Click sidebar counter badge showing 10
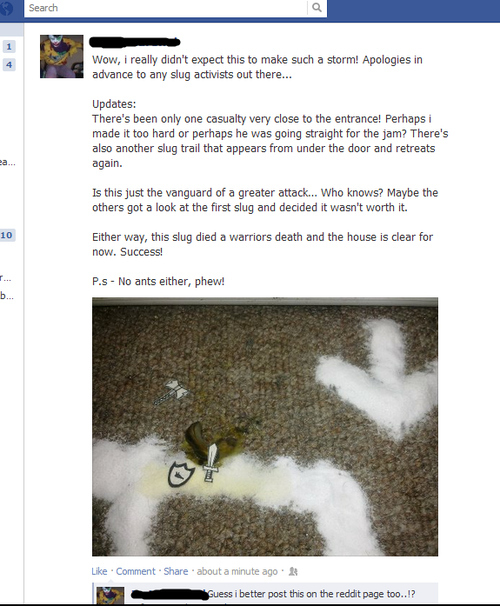This screenshot has height=606, width=500. [x=7, y=235]
